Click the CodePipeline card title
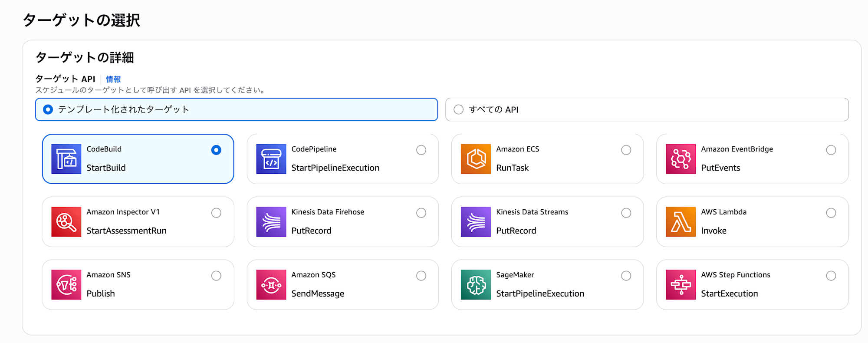This screenshot has height=343, width=868. tap(314, 149)
